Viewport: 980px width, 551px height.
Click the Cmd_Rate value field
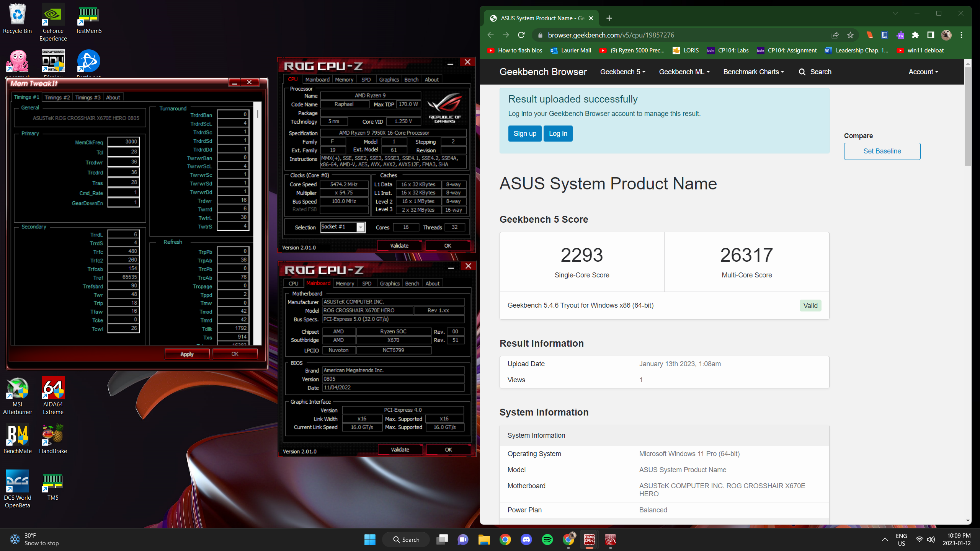pos(123,192)
